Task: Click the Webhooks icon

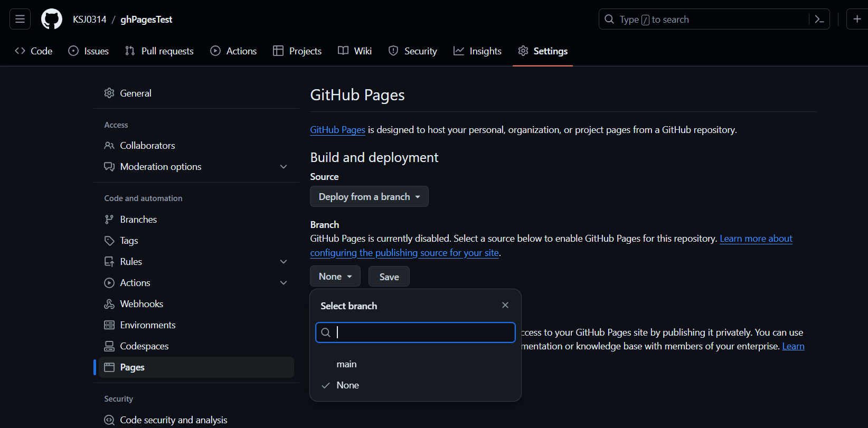Action: click(x=109, y=304)
